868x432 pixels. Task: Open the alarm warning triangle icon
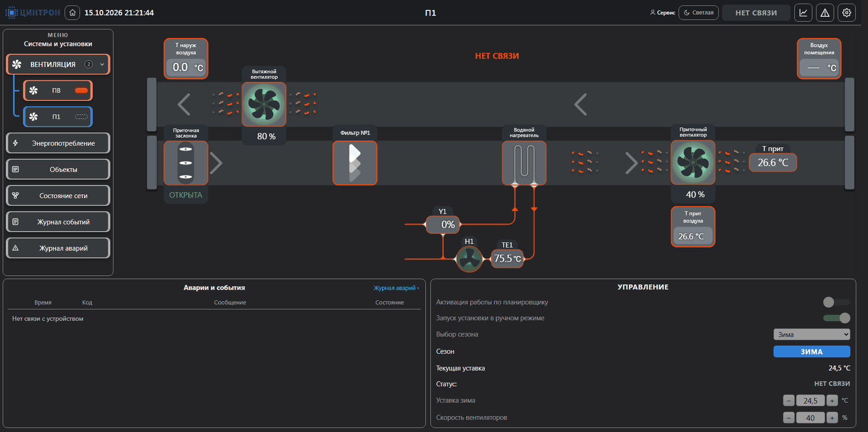tap(825, 12)
